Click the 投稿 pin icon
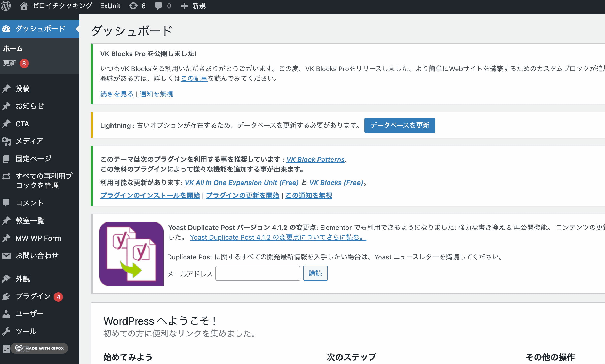Viewport: 605px width, 364px height. click(x=6, y=88)
